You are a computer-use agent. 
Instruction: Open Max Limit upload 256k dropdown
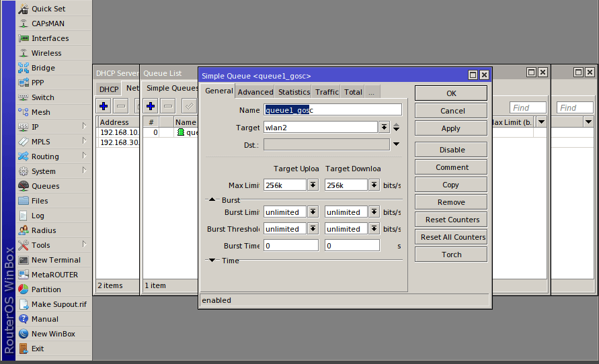click(313, 185)
